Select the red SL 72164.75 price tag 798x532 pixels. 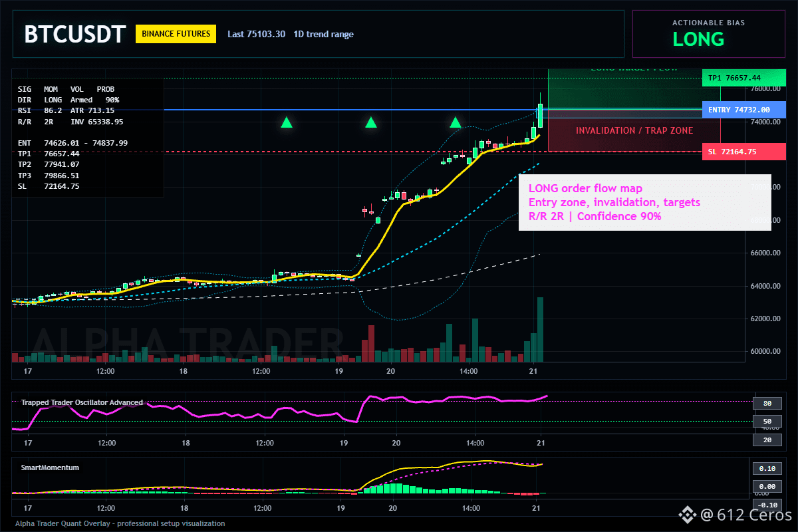click(743, 152)
